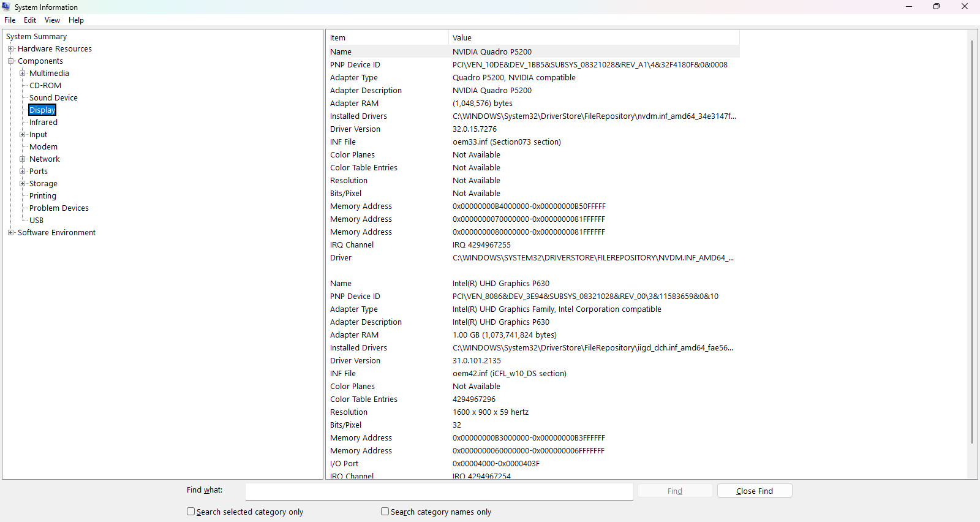Expand the Ports node
This screenshot has width=980, height=522.
tap(22, 172)
